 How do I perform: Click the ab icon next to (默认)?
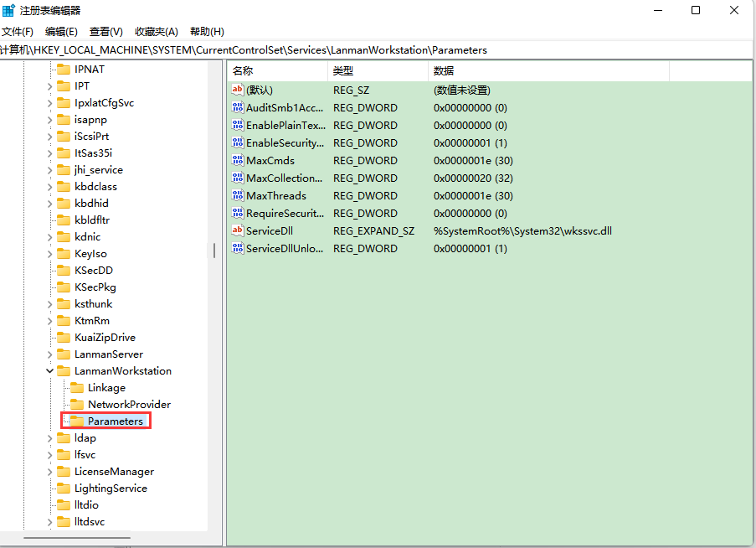click(x=237, y=90)
